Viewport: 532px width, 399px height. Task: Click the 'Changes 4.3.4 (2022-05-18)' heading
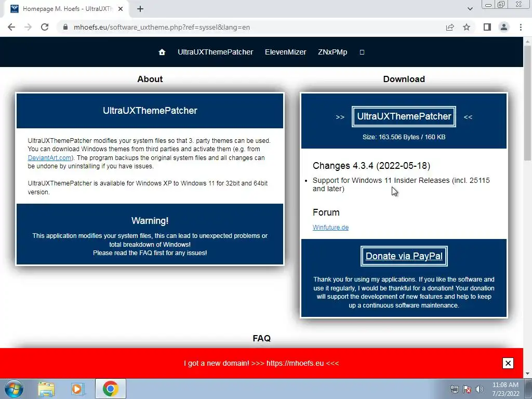click(x=371, y=166)
